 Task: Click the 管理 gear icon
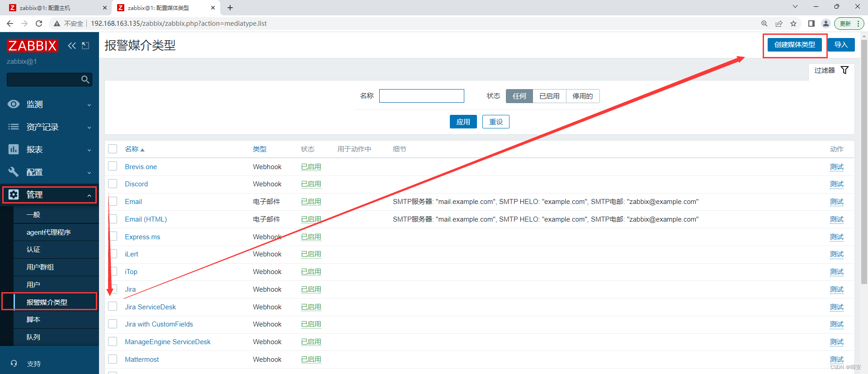14,194
